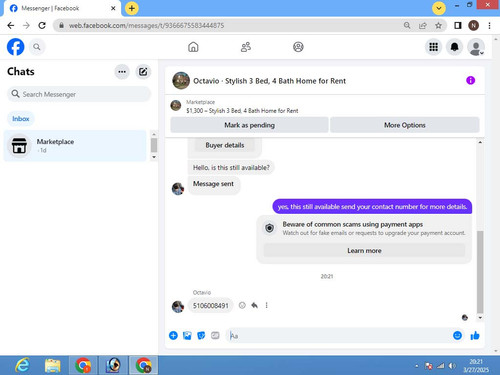500x375 pixels.
Task: Choose a GIF icon in composer
Action: pyautogui.click(x=215, y=336)
